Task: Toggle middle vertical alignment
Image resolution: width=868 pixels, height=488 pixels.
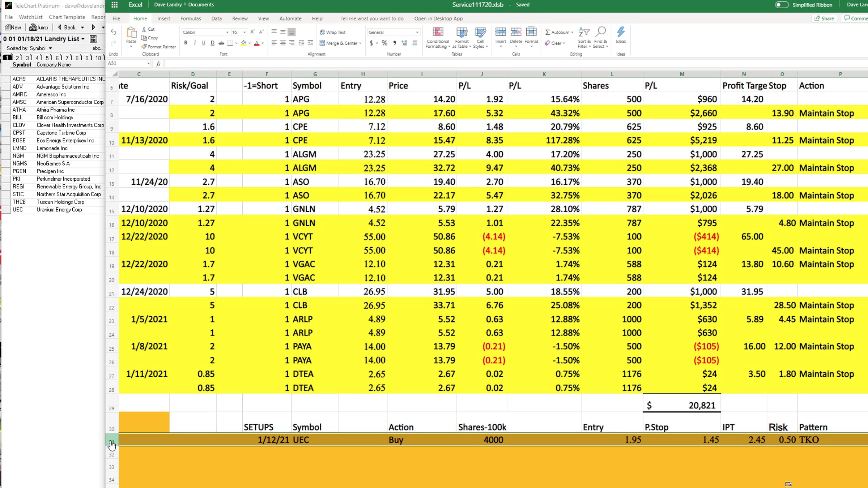Action: click(x=283, y=32)
